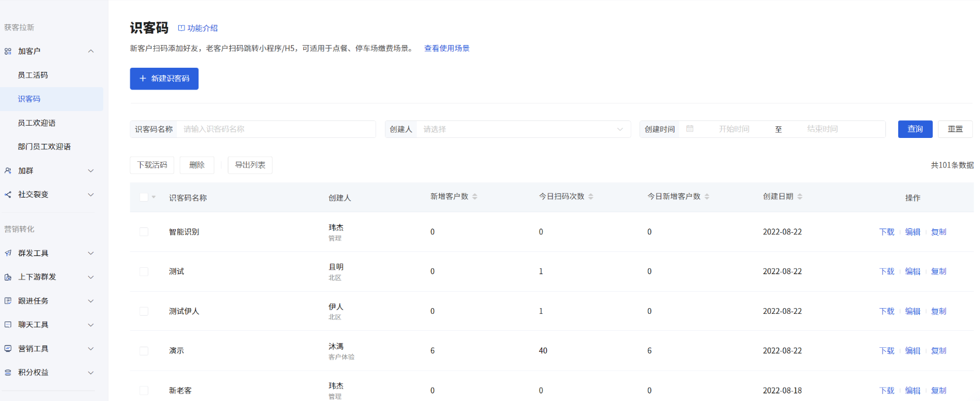This screenshot has width=980, height=401.
Task: Expand the 社交裂变 menu chevron
Action: [91, 195]
